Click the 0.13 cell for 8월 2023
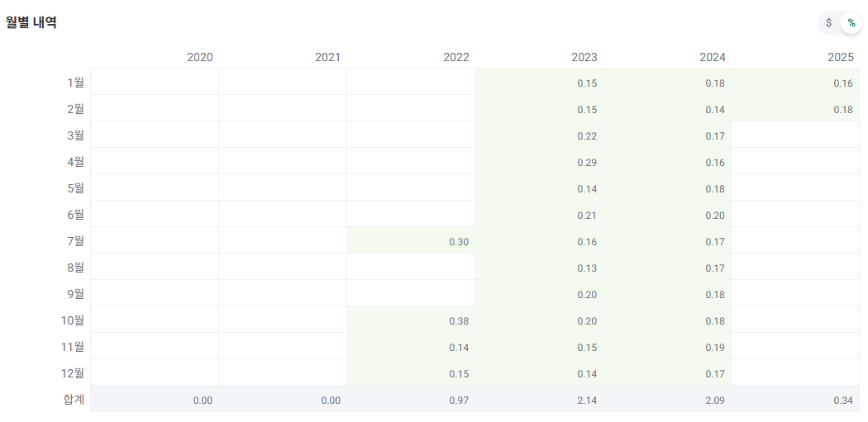This screenshot has height=422, width=868. 539,268
